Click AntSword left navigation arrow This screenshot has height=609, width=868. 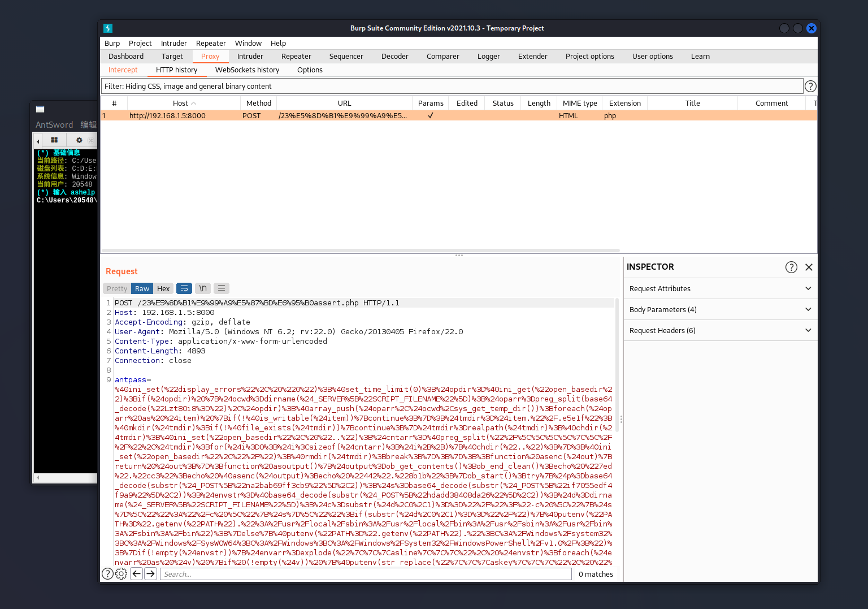point(38,141)
